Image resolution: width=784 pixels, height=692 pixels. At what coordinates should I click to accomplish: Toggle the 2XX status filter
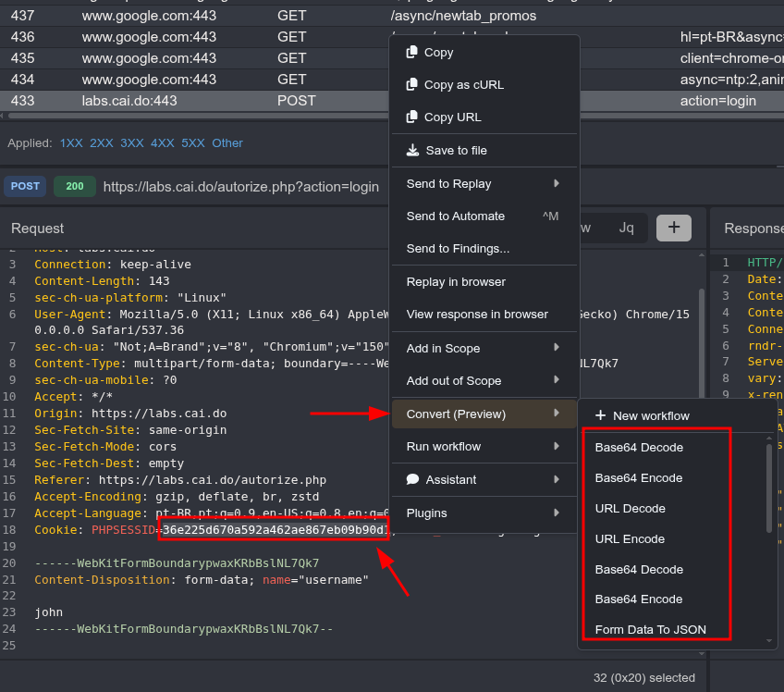[102, 143]
